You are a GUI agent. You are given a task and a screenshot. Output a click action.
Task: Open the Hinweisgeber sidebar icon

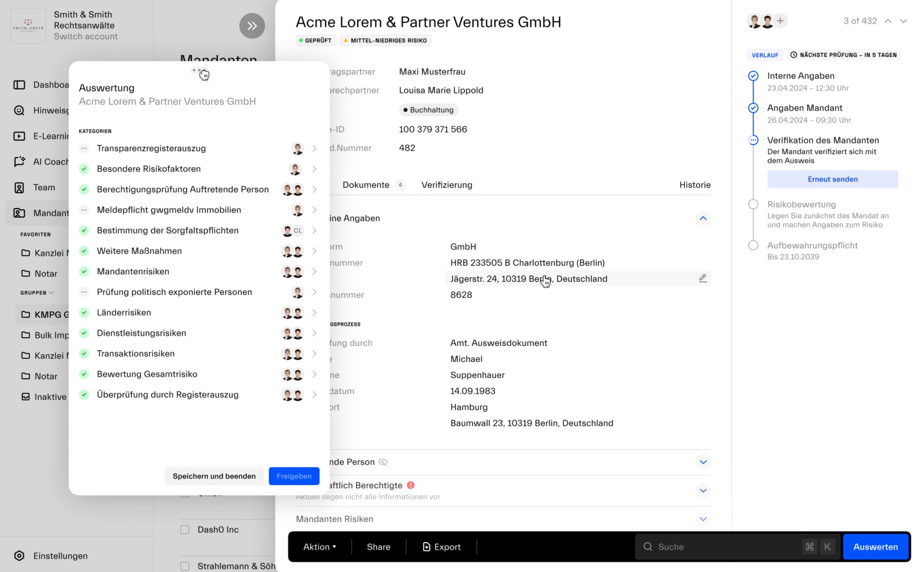click(19, 110)
